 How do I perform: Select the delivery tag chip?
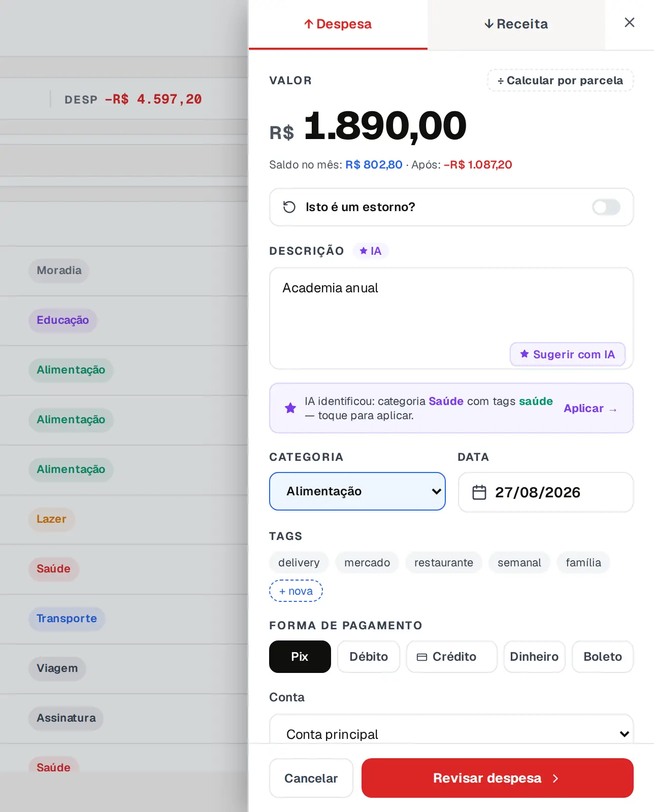(299, 562)
